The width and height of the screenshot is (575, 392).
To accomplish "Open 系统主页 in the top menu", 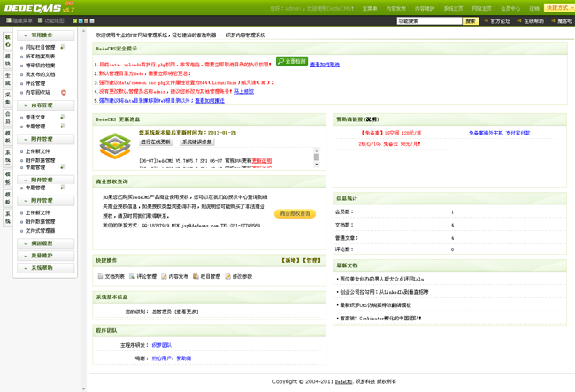I will 452,9.
